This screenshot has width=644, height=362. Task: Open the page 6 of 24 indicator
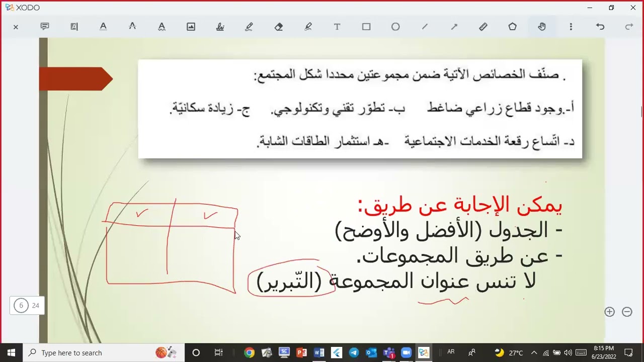tap(27, 305)
